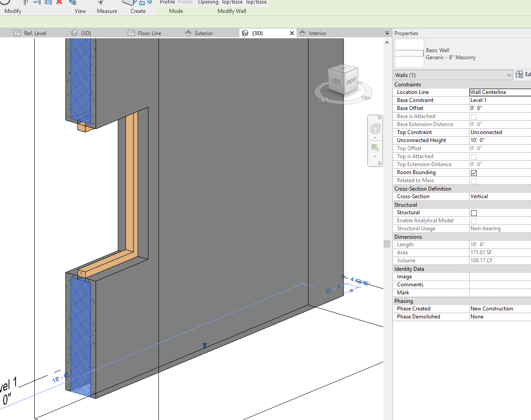The height and width of the screenshot is (420, 531).
Task: Select the Zoom tool on the navigation bar
Action: 375,147
